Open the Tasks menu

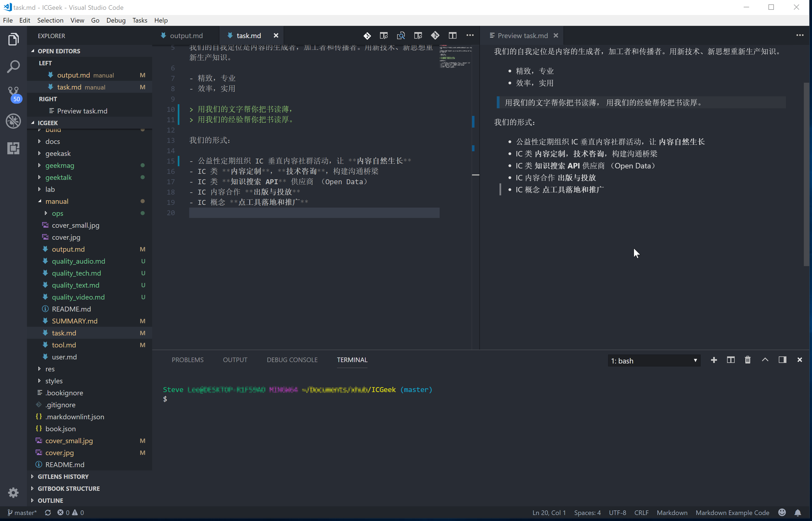click(x=140, y=20)
